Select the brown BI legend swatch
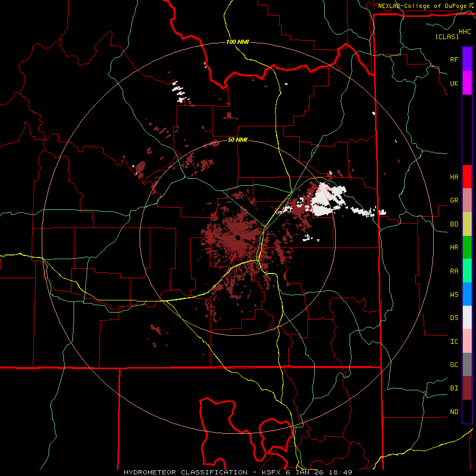Viewport: 476px width, 476px height. point(467,388)
